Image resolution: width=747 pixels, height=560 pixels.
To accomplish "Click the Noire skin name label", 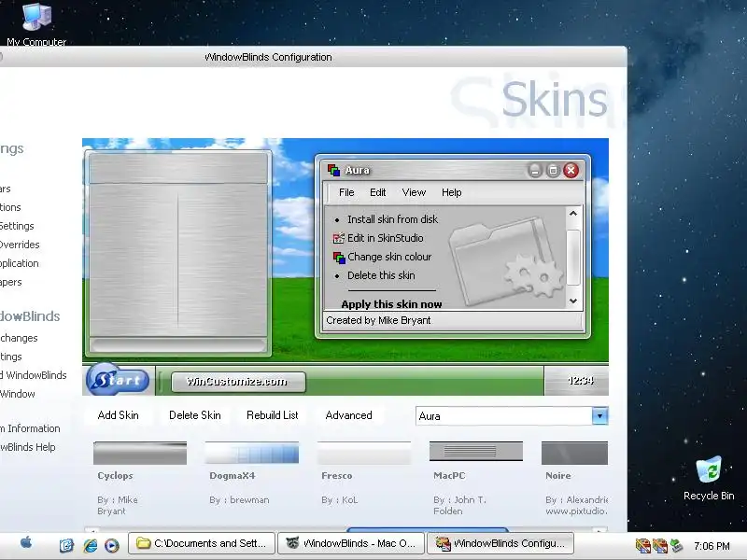I will point(557,476).
